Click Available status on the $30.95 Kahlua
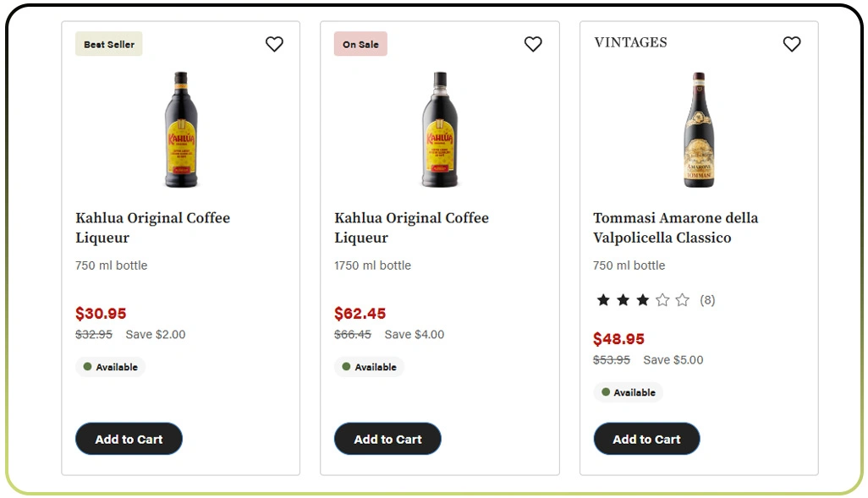Screen dimensions: 868x498 point(111,367)
